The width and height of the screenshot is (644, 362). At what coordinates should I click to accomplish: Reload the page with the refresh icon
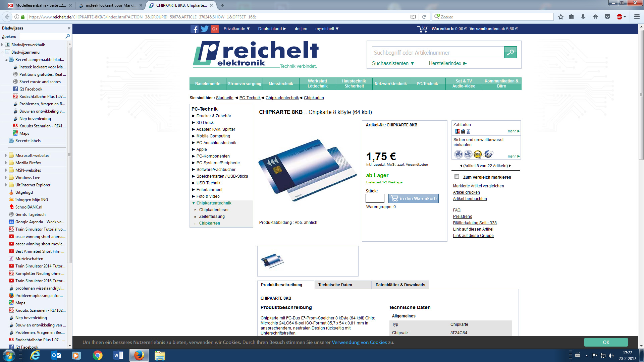point(424,17)
